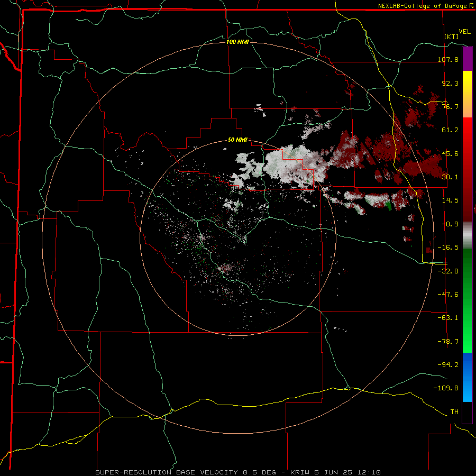Click the 30.1 velocity scale value
476x476 pixels.
click(450, 177)
